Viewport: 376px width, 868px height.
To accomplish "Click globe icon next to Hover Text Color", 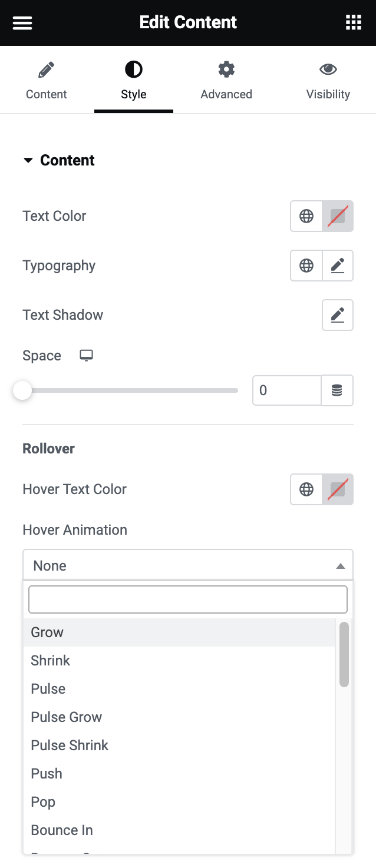I will point(306,489).
